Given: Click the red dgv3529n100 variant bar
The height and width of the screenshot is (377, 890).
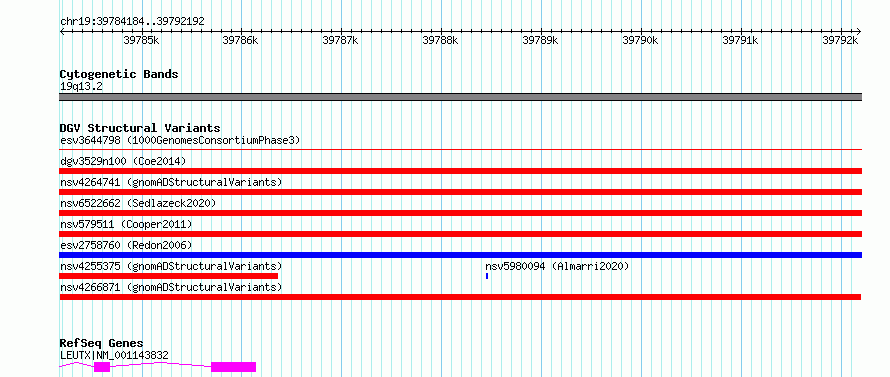Looking at the screenshot, I should [460, 171].
